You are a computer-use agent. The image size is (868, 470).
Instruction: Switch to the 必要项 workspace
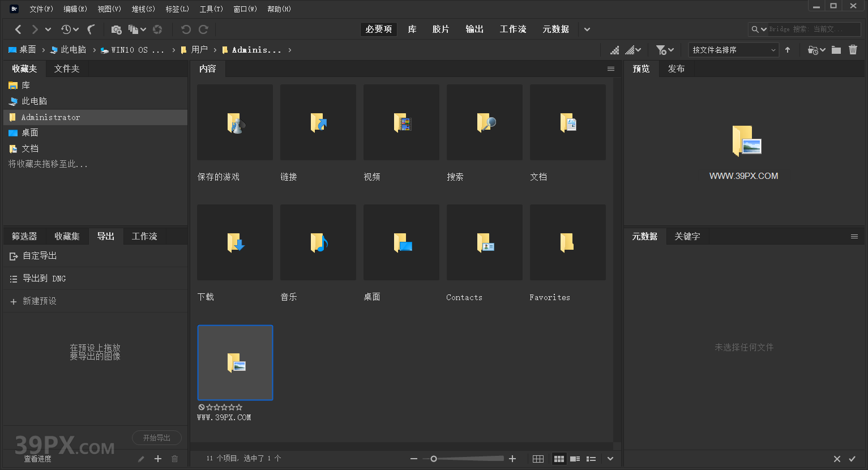tap(379, 29)
